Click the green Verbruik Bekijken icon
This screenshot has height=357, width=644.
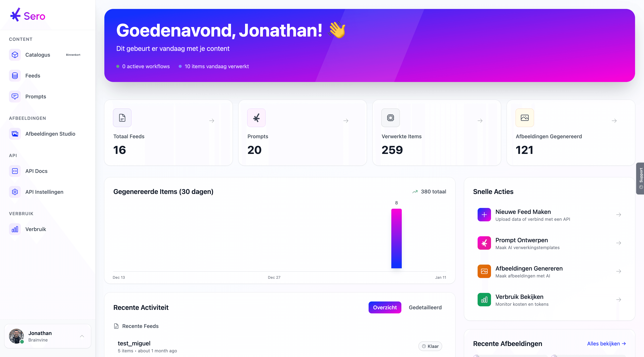pyautogui.click(x=484, y=300)
